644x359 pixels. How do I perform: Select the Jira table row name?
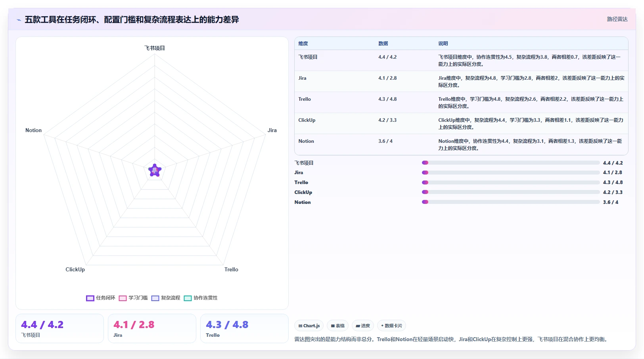pyautogui.click(x=303, y=78)
